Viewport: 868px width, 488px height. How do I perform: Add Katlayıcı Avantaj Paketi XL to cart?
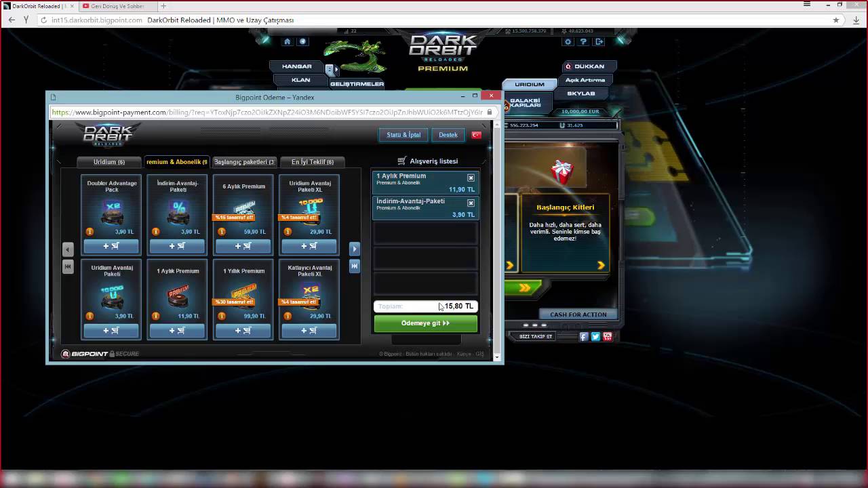click(309, 331)
